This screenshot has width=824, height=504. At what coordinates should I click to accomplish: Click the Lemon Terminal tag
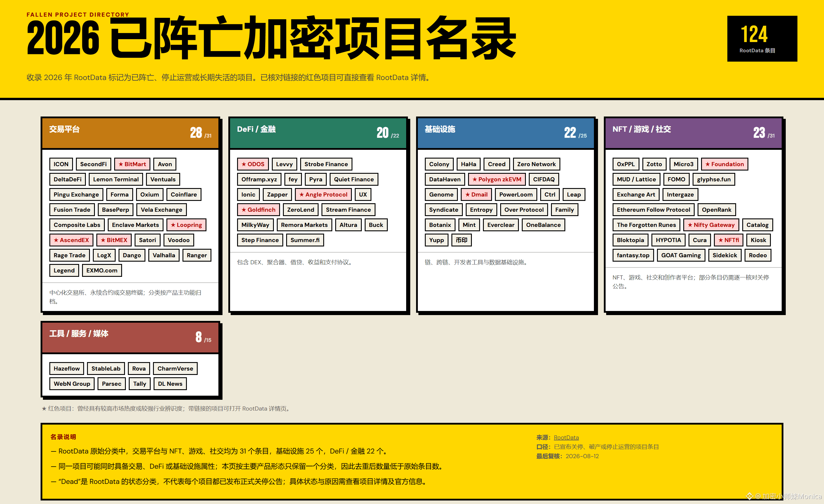tap(116, 179)
